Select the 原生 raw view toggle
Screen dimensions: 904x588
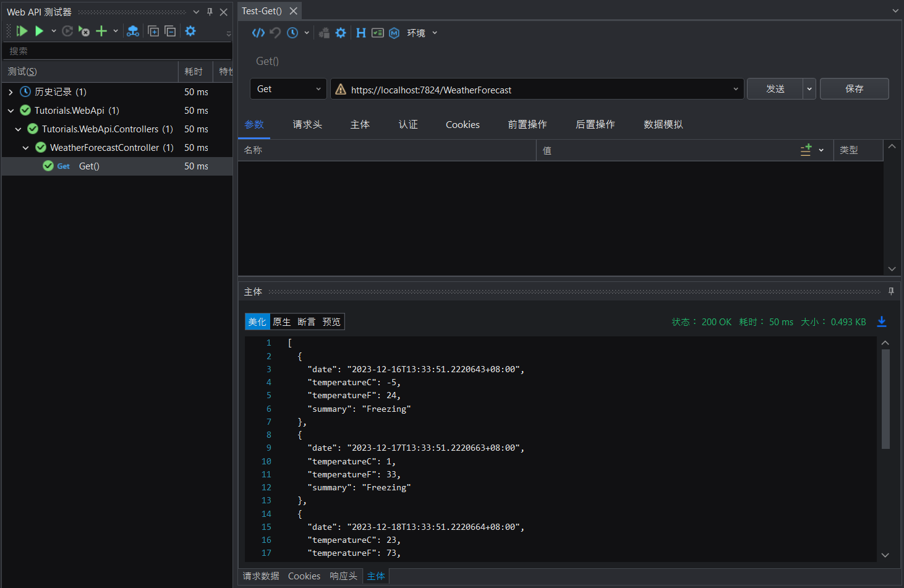click(281, 322)
